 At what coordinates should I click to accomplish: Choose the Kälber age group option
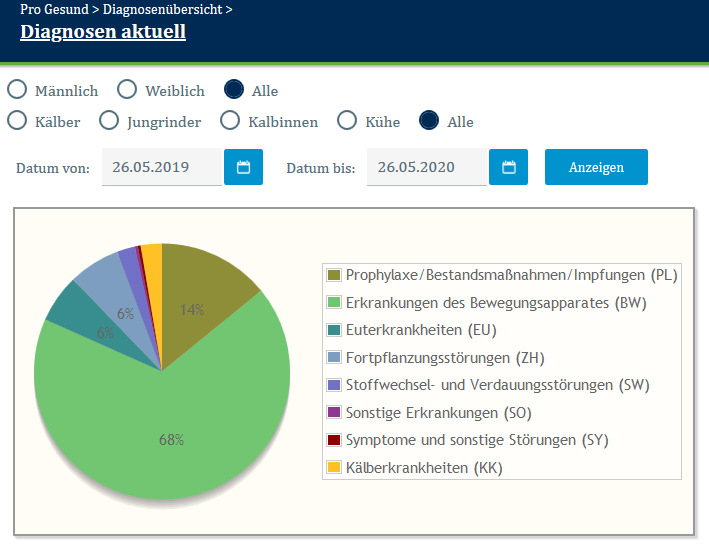click(17, 121)
